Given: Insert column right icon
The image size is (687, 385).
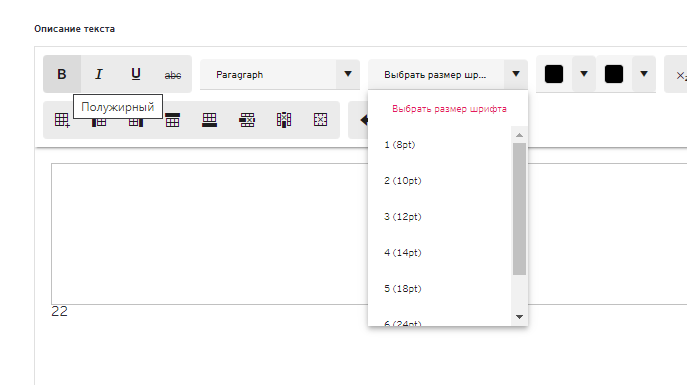Looking at the screenshot, I should click(x=136, y=121).
